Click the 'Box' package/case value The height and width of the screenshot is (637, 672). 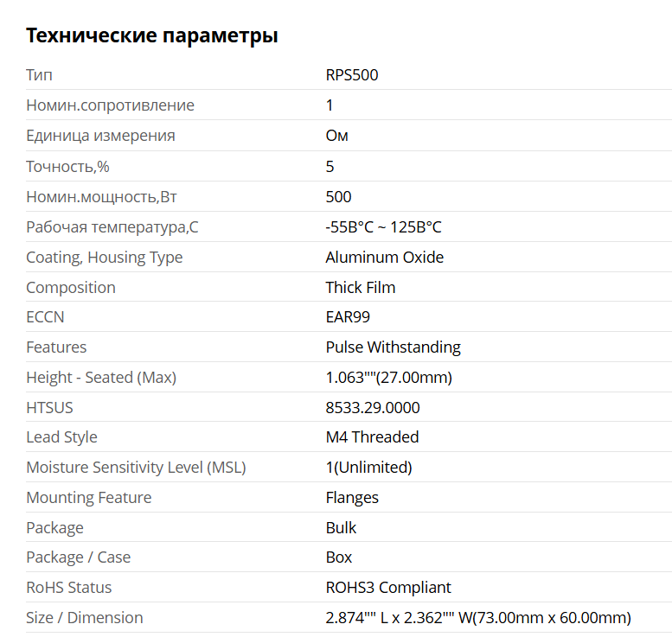pyautogui.click(x=339, y=557)
